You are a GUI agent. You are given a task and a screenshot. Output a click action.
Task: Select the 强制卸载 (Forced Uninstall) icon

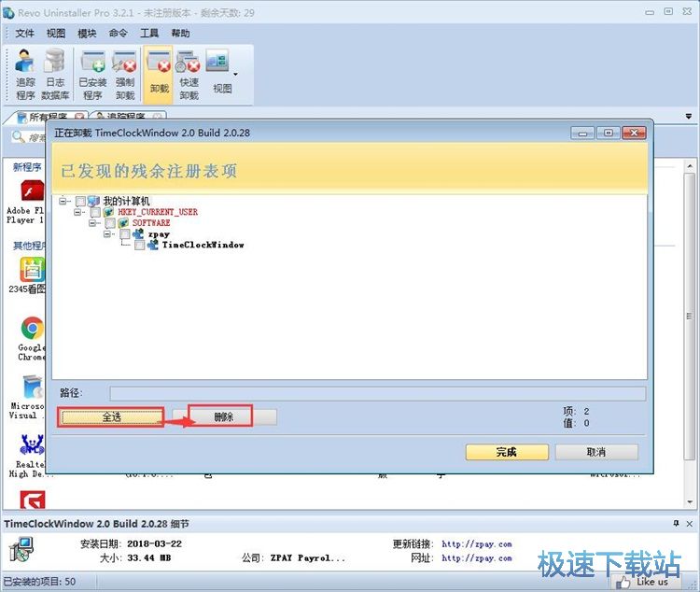[124, 74]
